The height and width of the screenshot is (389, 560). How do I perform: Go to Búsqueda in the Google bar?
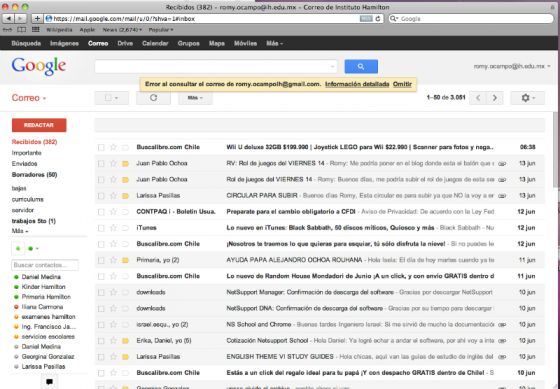pos(26,44)
